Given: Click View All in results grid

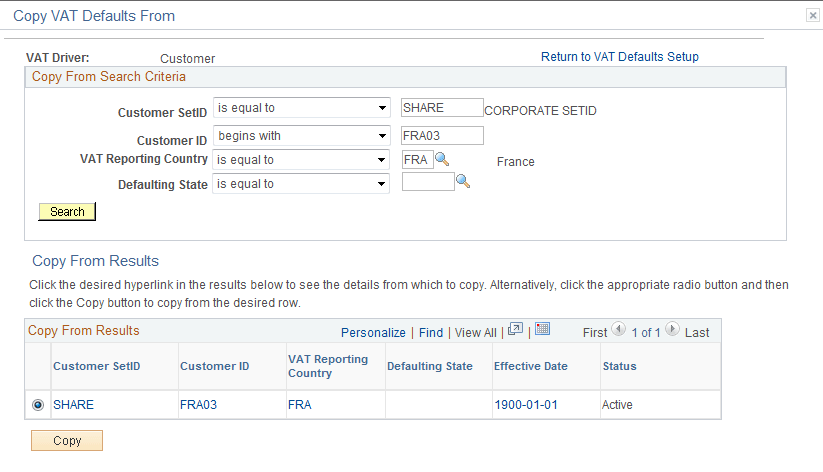Looking at the screenshot, I should tap(476, 332).
